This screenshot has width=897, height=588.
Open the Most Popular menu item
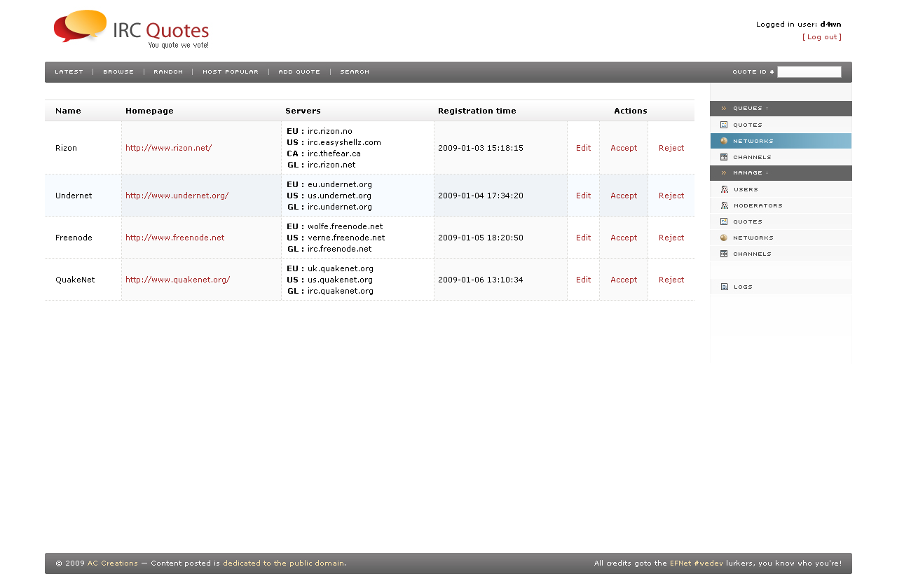tap(231, 71)
